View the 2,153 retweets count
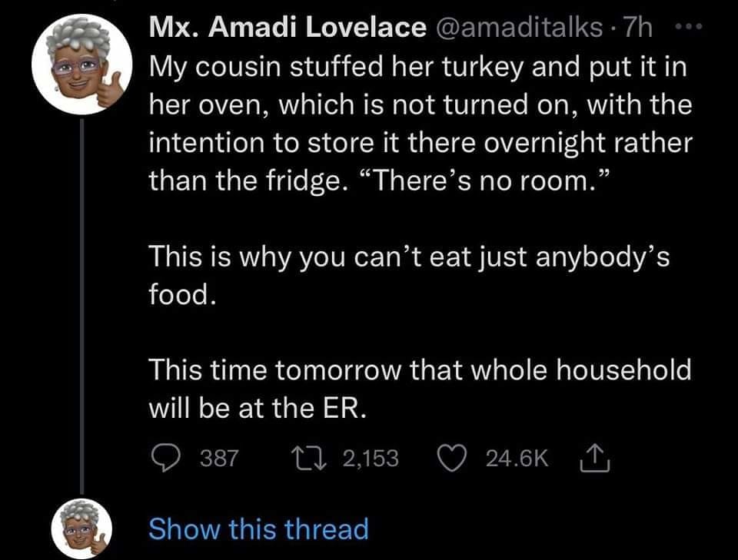 point(371,459)
